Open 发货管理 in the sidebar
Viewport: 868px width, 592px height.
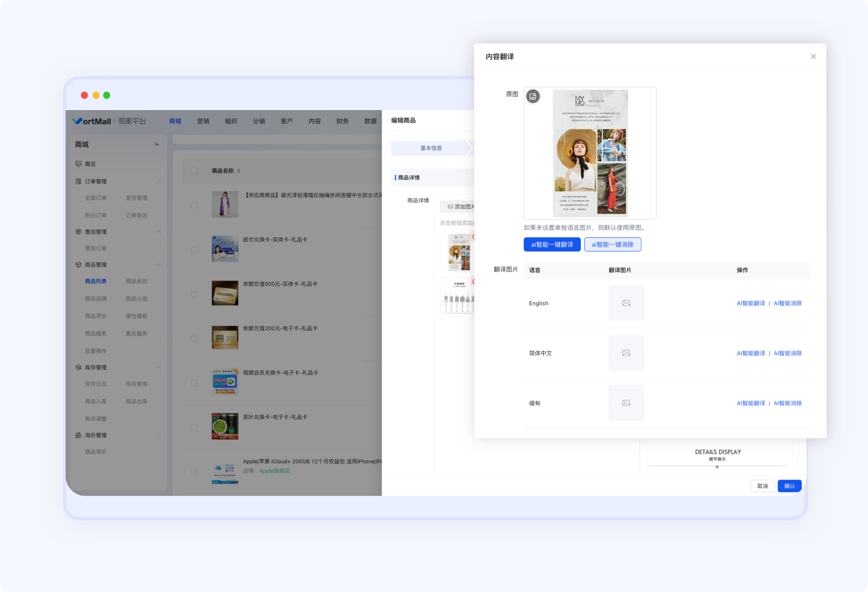click(136, 198)
